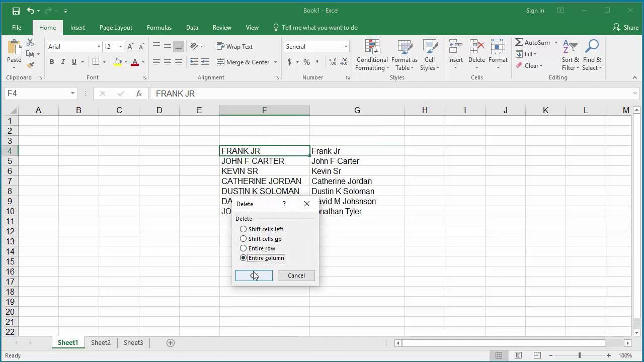The width and height of the screenshot is (644, 362).
Task: Switch to the Formulas ribbon tab
Action: (159, 28)
